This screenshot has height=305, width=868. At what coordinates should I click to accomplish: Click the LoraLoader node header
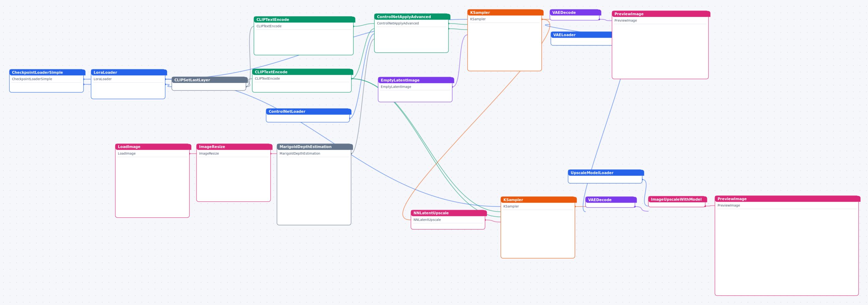coord(129,72)
